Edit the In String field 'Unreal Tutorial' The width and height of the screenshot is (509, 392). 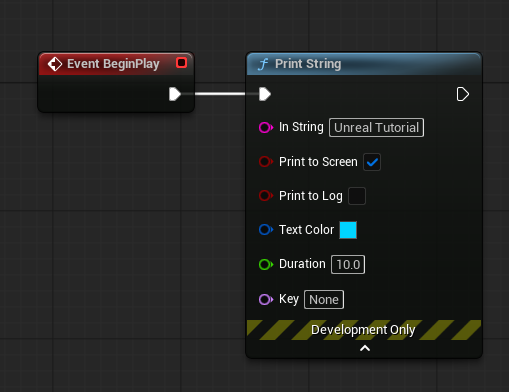tap(376, 127)
